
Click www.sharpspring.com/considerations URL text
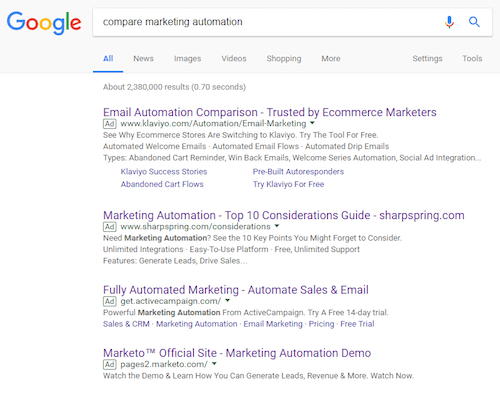[x=195, y=227]
